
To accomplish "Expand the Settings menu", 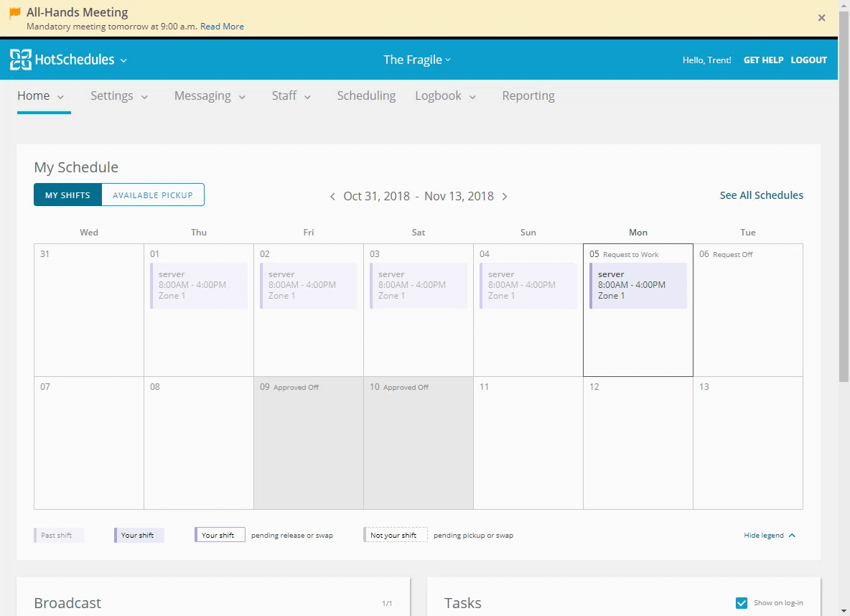I will coord(118,96).
